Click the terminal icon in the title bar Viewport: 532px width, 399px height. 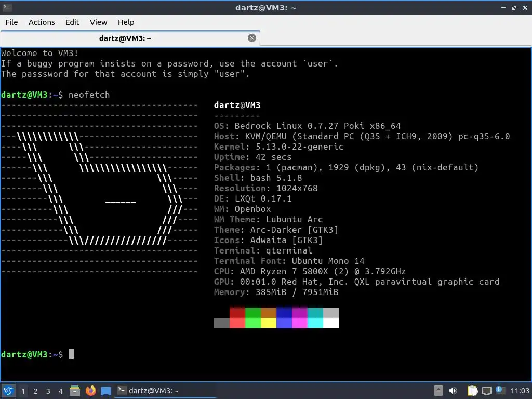(7, 7)
